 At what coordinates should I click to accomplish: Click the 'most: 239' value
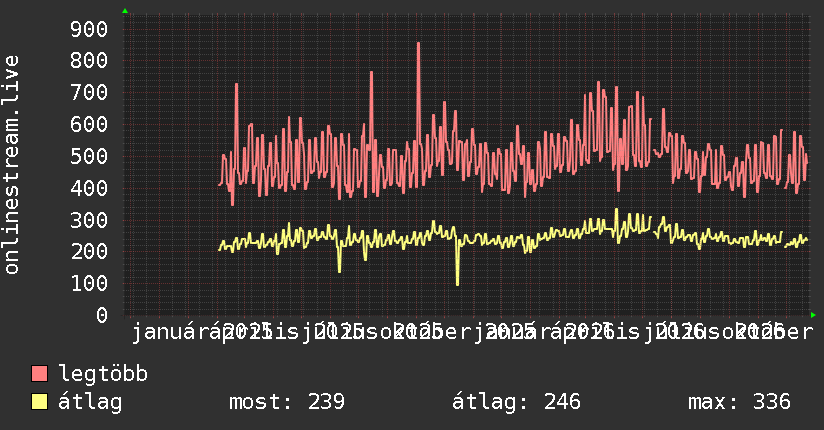point(287,402)
